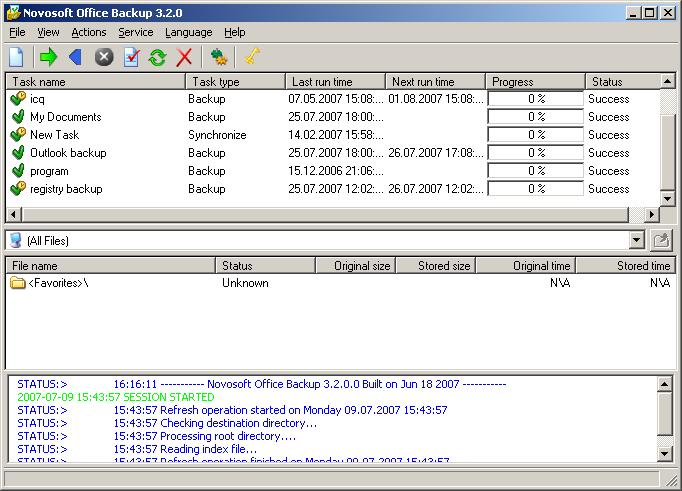Screen dimensions: 682x491
Task: Create a new task with the blank page icon
Action: tap(17, 57)
